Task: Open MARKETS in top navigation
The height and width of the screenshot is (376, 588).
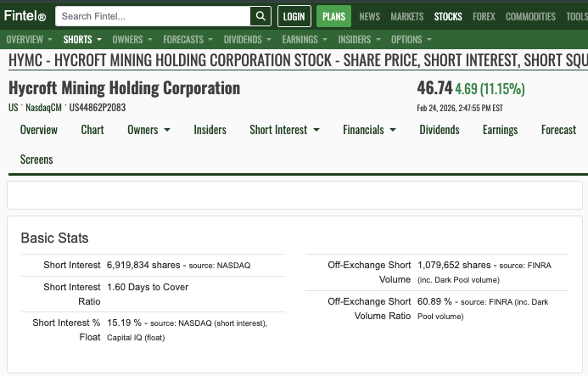Action: [x=407, y=16]
